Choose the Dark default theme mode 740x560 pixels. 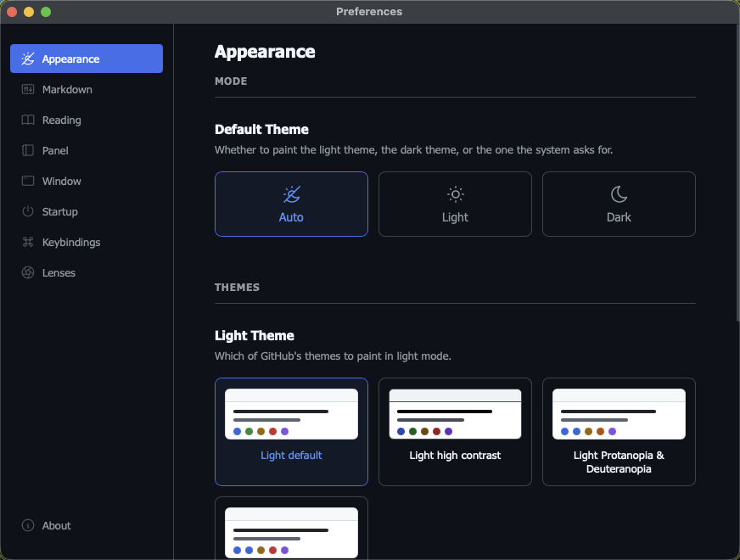click(x=619, y=204)
